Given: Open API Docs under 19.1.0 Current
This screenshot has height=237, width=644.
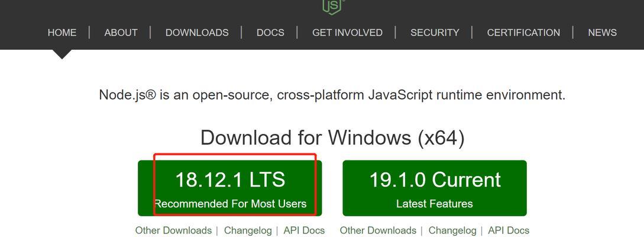Looking at the screenshot, I should click(509, 230).
